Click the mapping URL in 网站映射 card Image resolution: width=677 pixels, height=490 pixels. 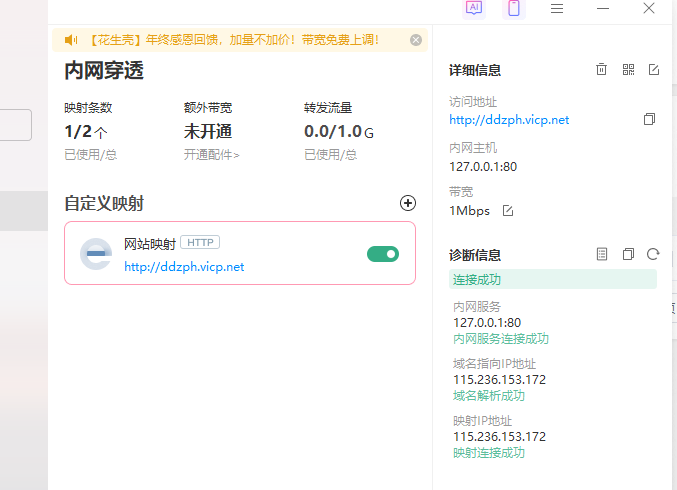(x=184, y=267)
